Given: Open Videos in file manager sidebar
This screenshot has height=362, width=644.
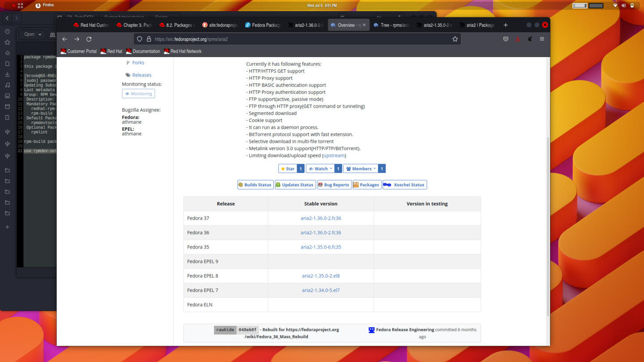Looking at the screenshot, I should 7,106.
